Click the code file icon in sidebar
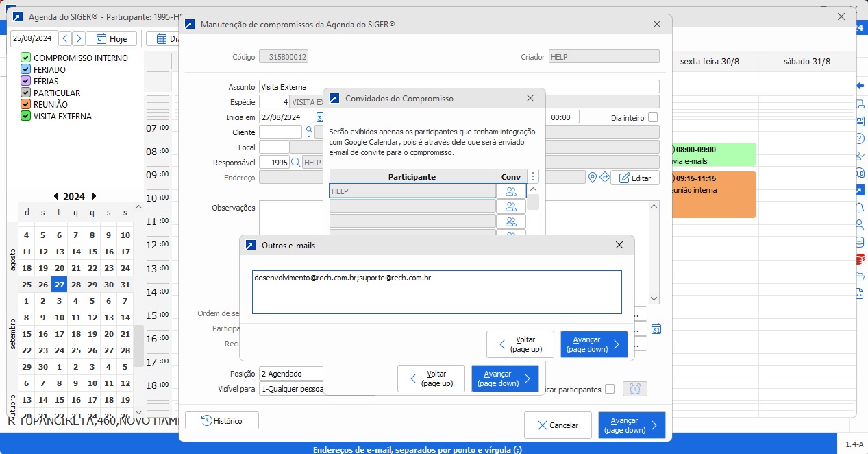 (x=860, y=294)
